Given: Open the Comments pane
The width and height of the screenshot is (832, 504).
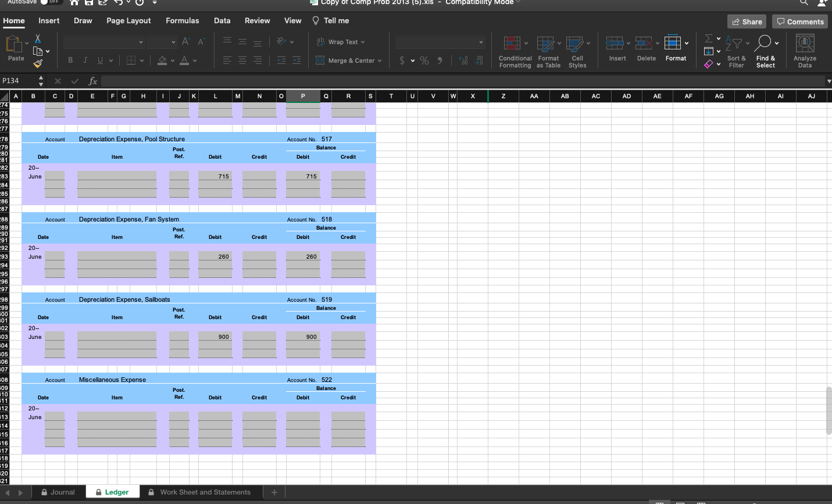Looking at the screenshot, I should (x=800, y=22).
